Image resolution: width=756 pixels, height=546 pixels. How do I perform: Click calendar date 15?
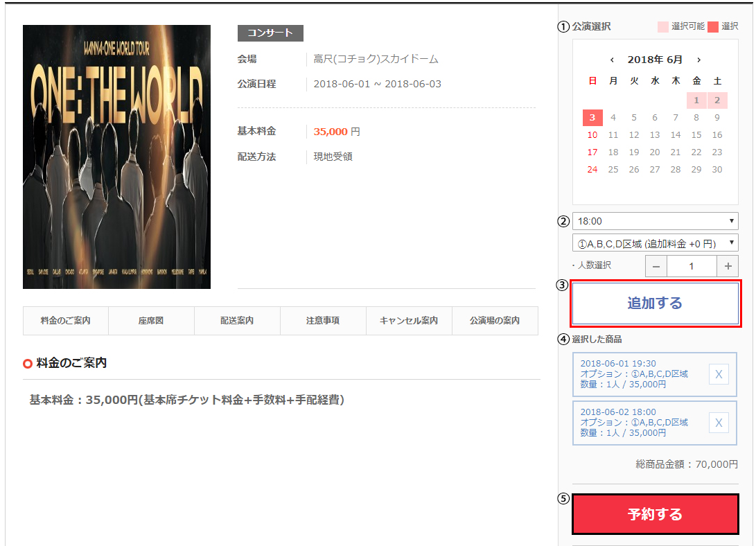click(x=696, y=135)
